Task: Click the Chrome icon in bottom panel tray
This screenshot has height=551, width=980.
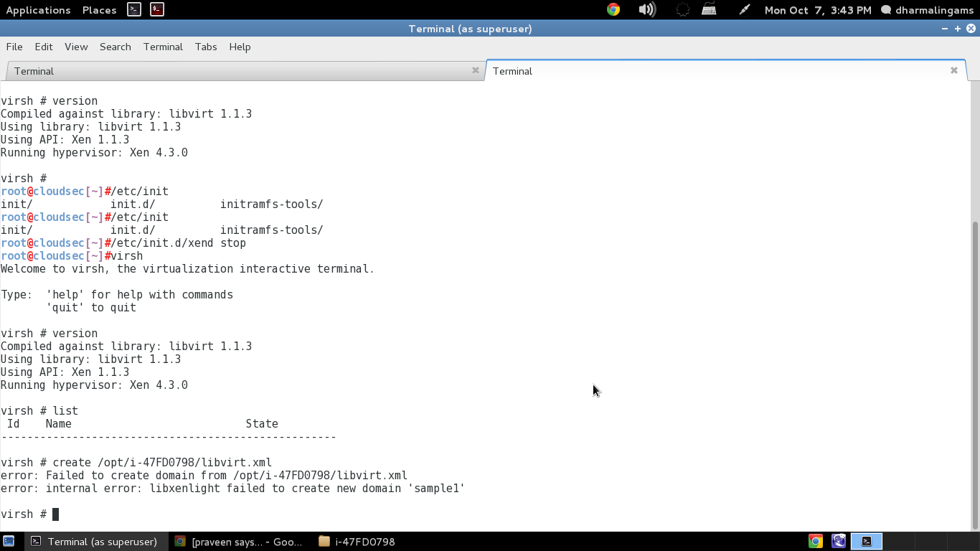Action: tap(816, 542)
